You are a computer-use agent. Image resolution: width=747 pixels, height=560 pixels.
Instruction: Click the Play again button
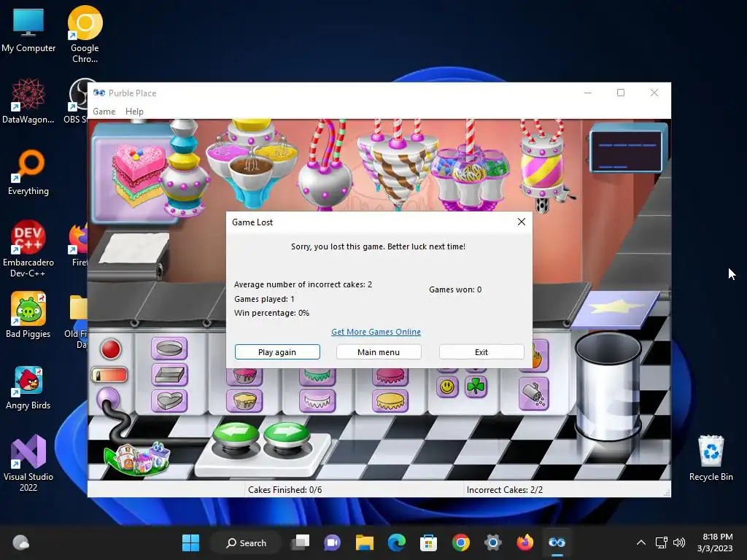coord(277,352)
